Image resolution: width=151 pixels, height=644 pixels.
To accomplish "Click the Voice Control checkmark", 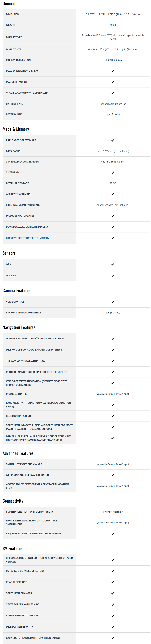I will click(x=113, y=302).
